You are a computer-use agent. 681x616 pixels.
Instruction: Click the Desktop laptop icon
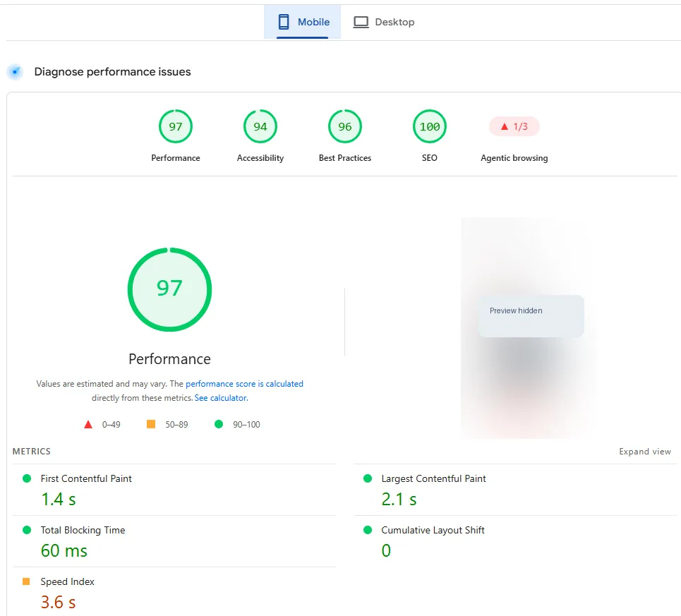tap(361, 22)
